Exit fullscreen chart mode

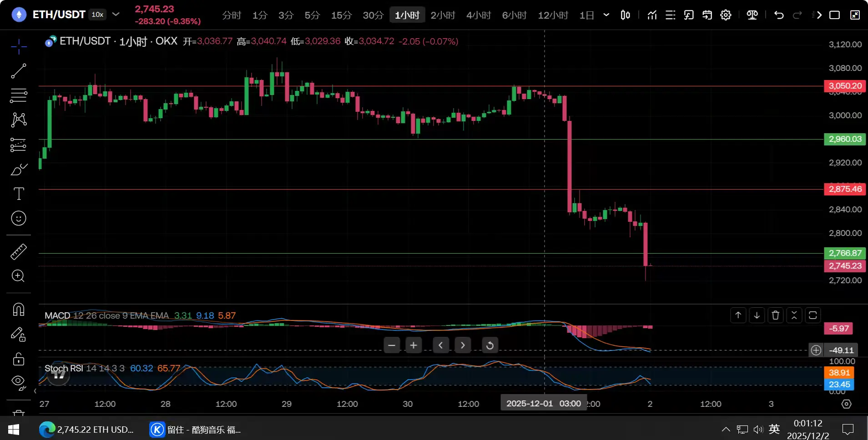coord(855,15)
